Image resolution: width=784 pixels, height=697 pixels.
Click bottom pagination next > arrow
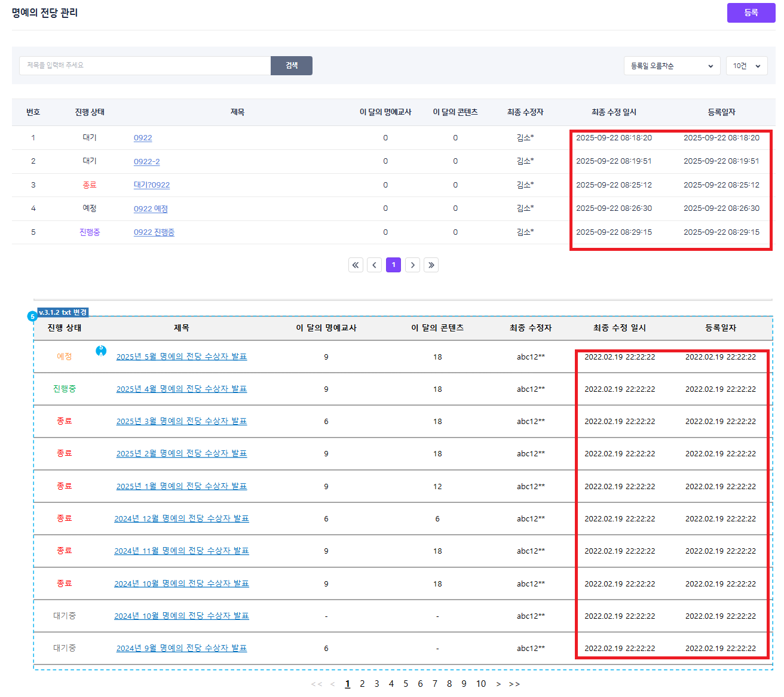pos(498,684)
